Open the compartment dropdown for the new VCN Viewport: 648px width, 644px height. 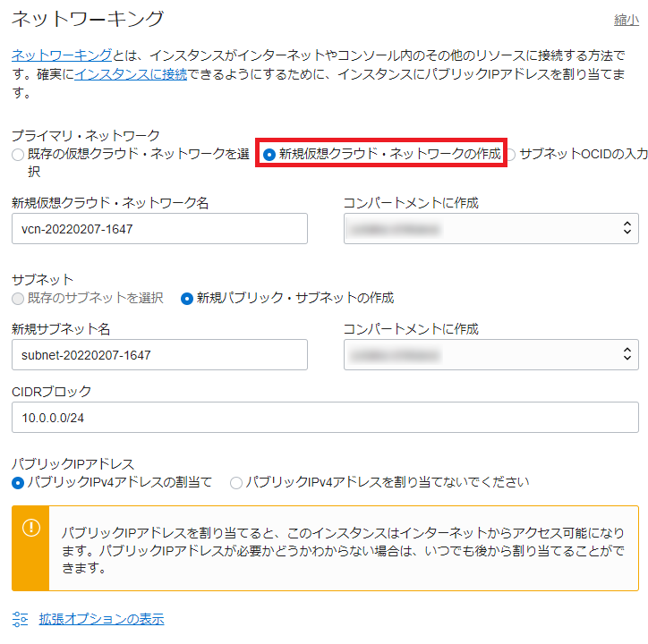490,229
